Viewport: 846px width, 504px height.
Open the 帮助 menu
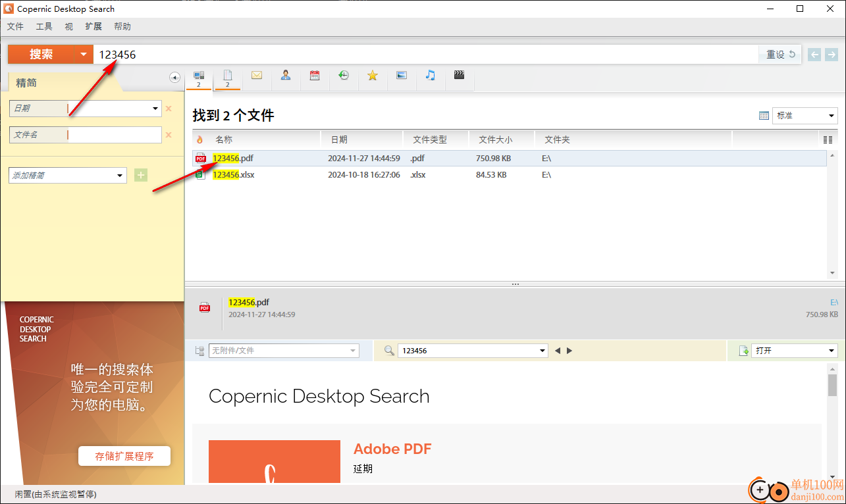[122, 26]
